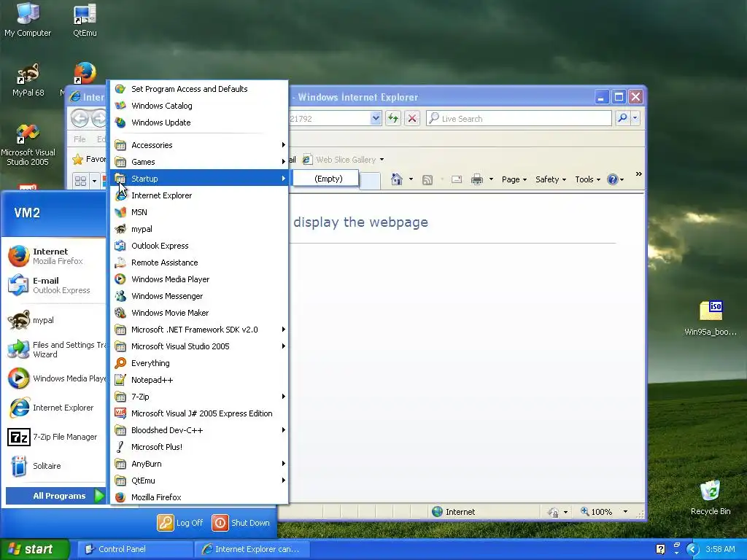Expand the Games submenu
Screen dimensions: 747x560
[x=199, y=162]
